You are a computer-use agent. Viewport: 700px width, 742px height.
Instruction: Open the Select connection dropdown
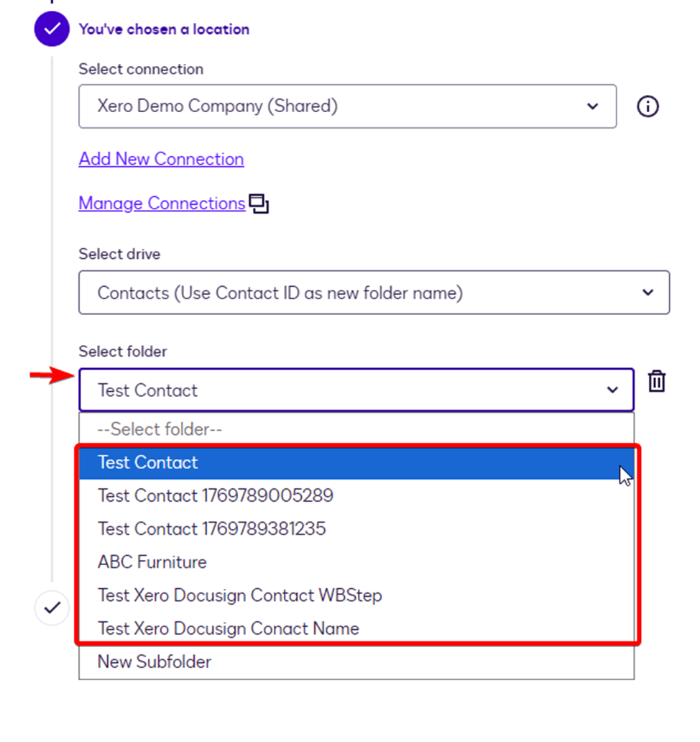(x=347, y=106)
